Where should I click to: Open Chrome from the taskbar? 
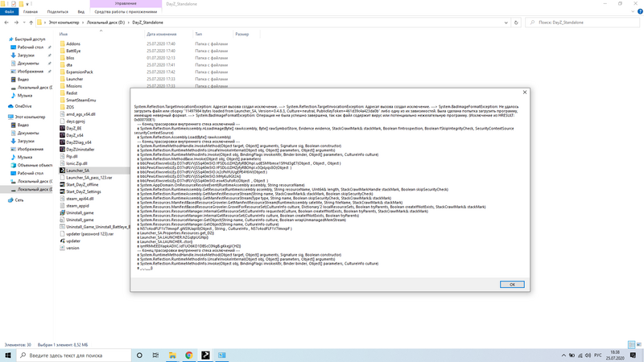189,356
